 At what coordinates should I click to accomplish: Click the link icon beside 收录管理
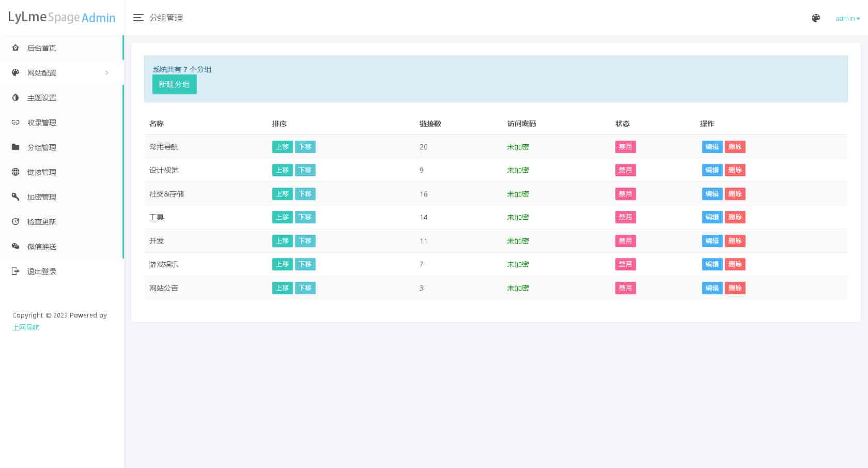click(16, 123)
